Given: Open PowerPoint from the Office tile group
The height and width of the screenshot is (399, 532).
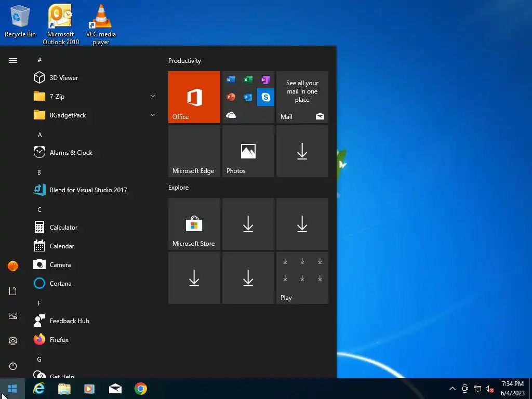Looking at the screenshot, I should point(231,97).
